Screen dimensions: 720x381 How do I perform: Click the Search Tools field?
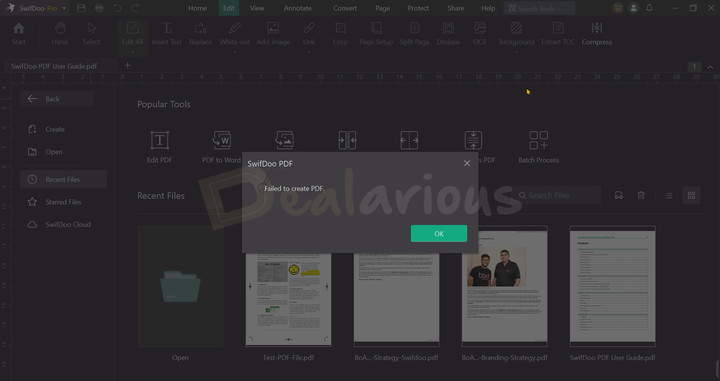pyautogui.click(x=540, y=8)
